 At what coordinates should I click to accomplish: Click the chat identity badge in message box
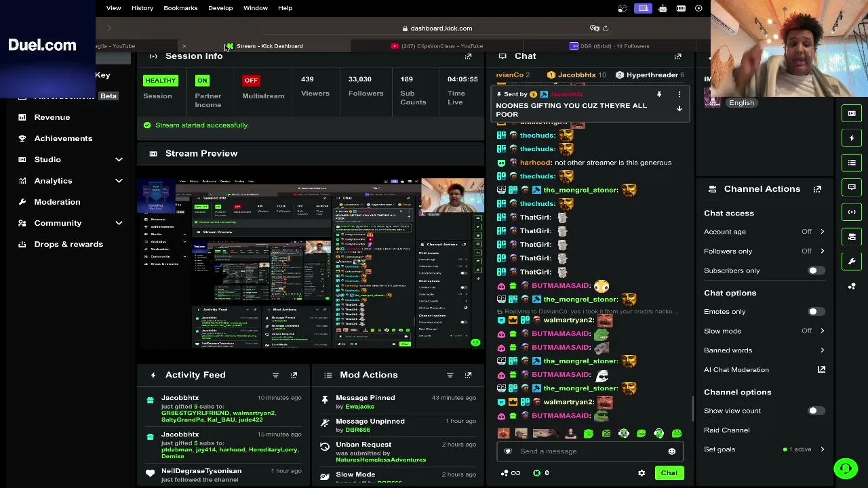click(x=508, y=451)
